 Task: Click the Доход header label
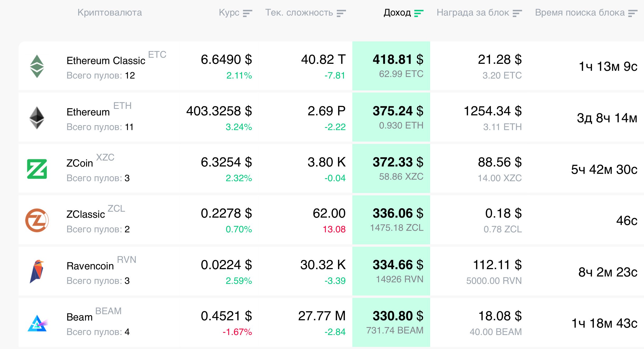click(397, 12)
